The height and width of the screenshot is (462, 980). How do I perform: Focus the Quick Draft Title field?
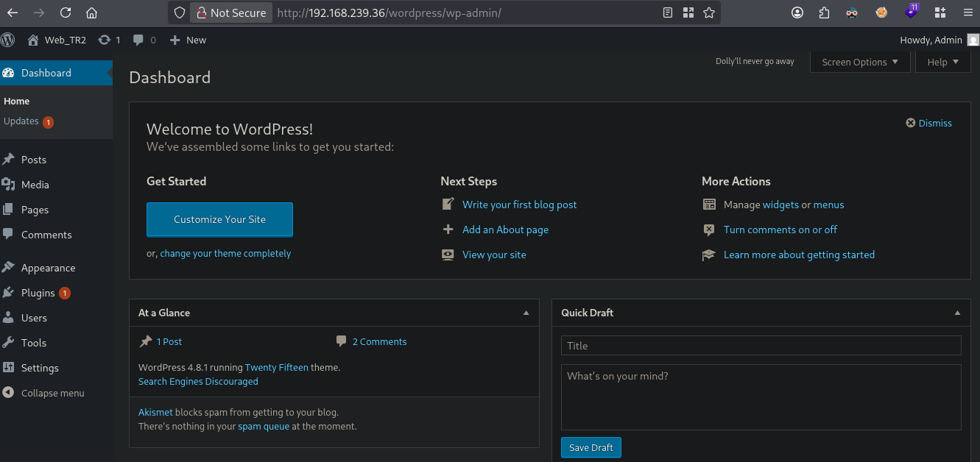pos(761,346)
